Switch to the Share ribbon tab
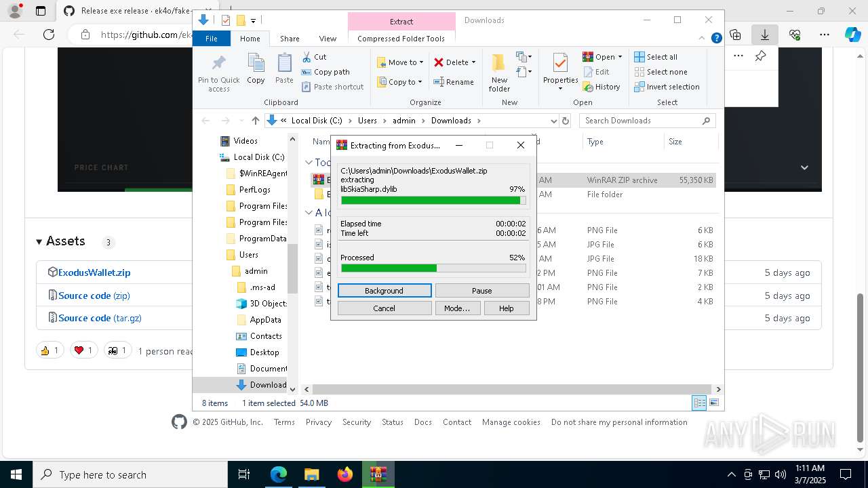The width and height of the screenshot is (868, 488). tap(290, 39)
